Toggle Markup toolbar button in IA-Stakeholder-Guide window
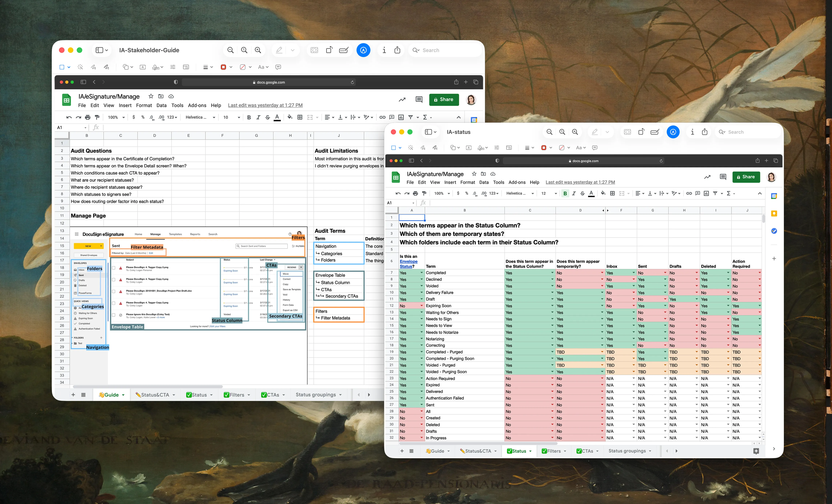832x504 pixels. (363, 50)
